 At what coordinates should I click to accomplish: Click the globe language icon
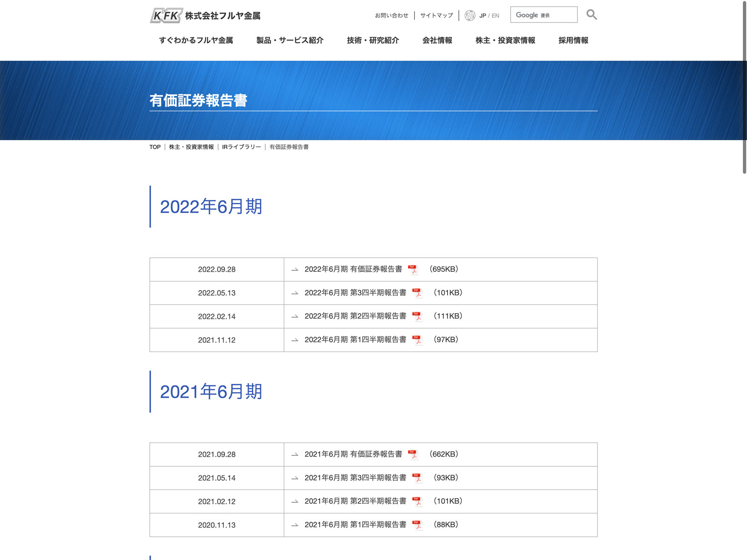[470, 15]
